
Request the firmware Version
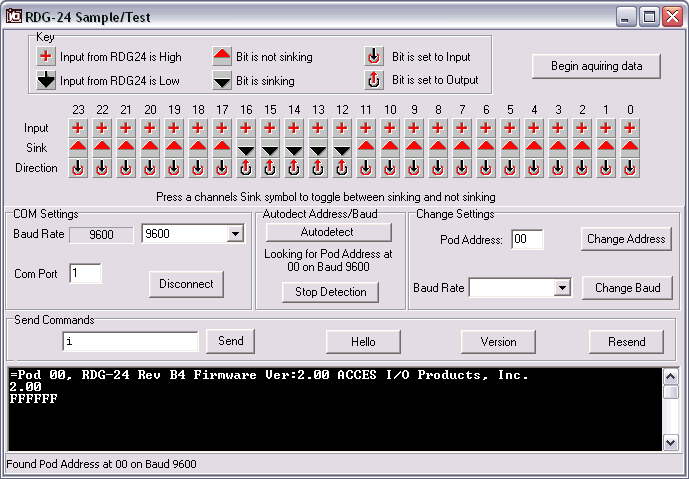click(x=498, y=342)
